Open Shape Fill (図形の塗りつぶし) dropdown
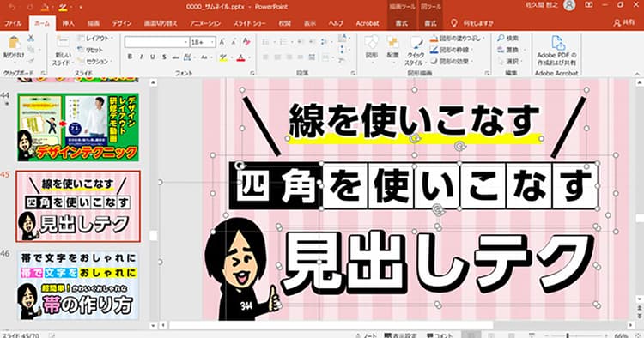The height and width of the screenshot is (338, 644). click(x=457, y=38)
